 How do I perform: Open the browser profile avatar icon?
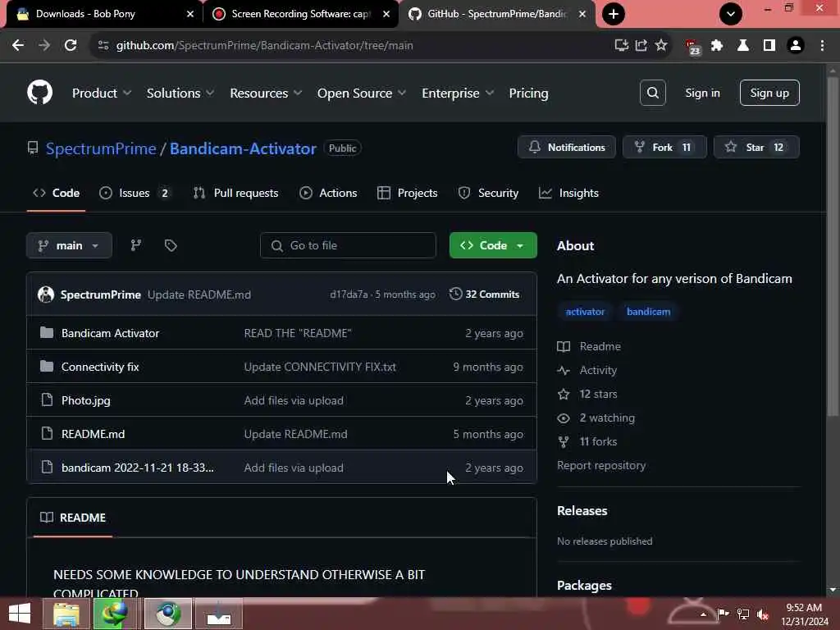796,46
